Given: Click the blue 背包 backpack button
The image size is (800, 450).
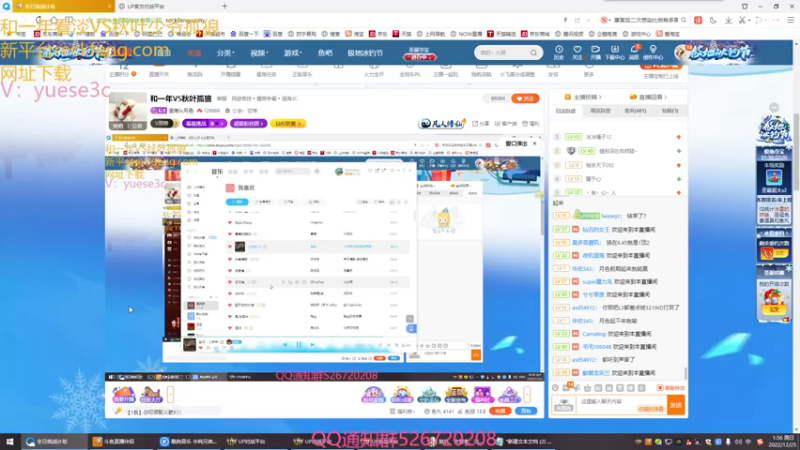Looking at the screenshot, I should coord(526,411).
